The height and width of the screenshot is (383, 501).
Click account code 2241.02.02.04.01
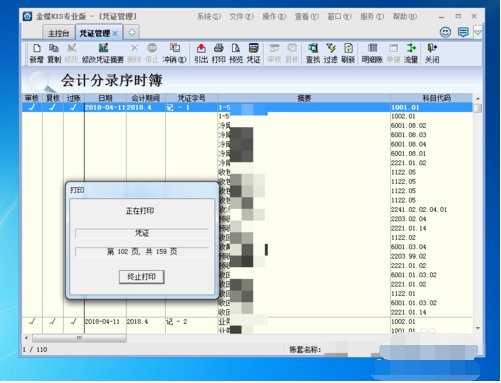(x=419, y=210)
